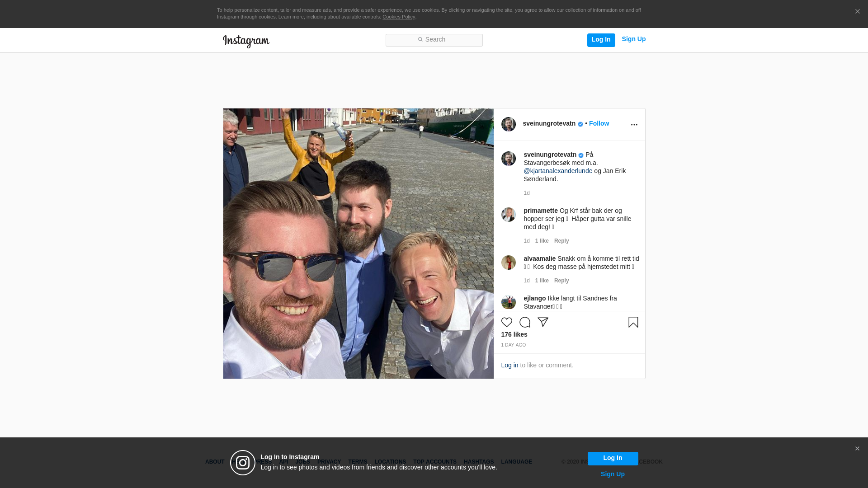
Task: Open the @kjartanalexanderlunde mention
Action: (x=558, y=171)
